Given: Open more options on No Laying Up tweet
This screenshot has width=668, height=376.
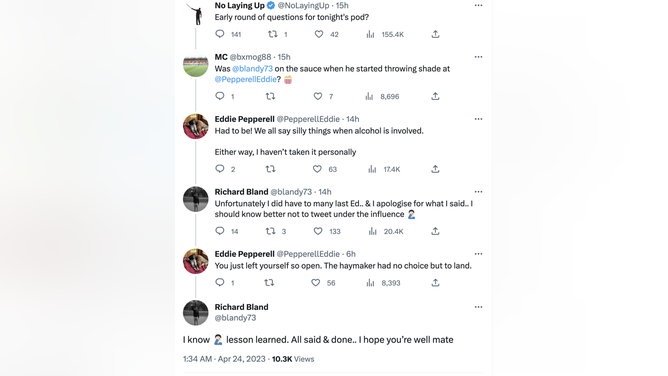Looking at the screenshot, I should [478, 6].
